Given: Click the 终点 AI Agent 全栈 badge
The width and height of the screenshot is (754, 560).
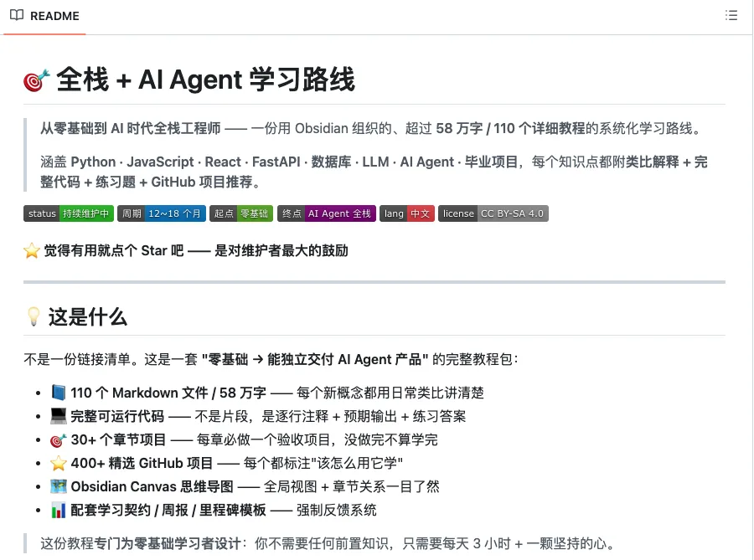Looking at the screenshot, I should [x=327, y=213].
